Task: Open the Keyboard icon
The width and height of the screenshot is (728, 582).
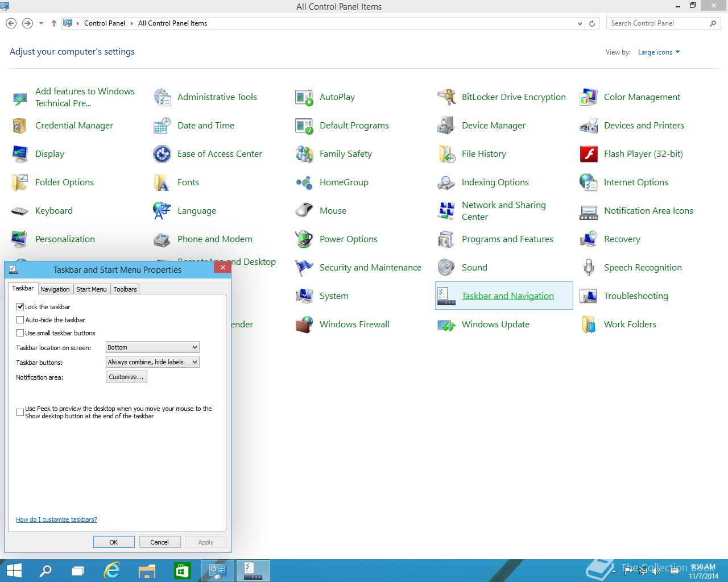Action: [20, 211]
